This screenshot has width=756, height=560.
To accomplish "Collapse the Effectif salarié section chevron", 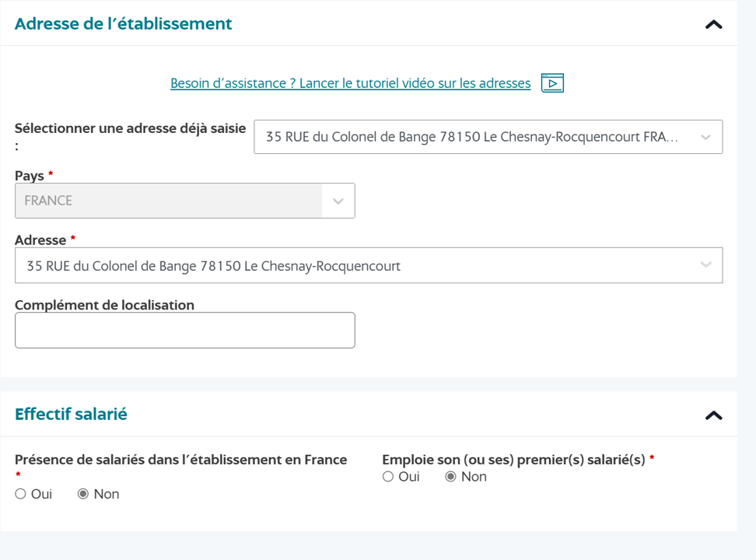I will [x=712, y=415].
